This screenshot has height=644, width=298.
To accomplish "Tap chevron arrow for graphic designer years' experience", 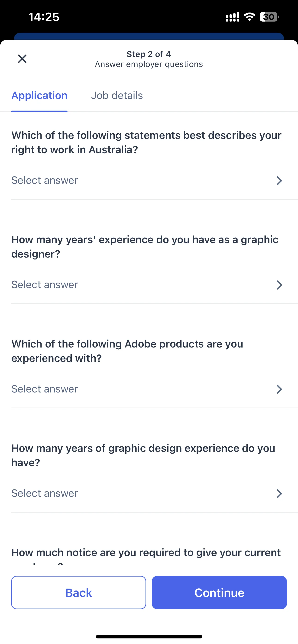I will point(279,285).
